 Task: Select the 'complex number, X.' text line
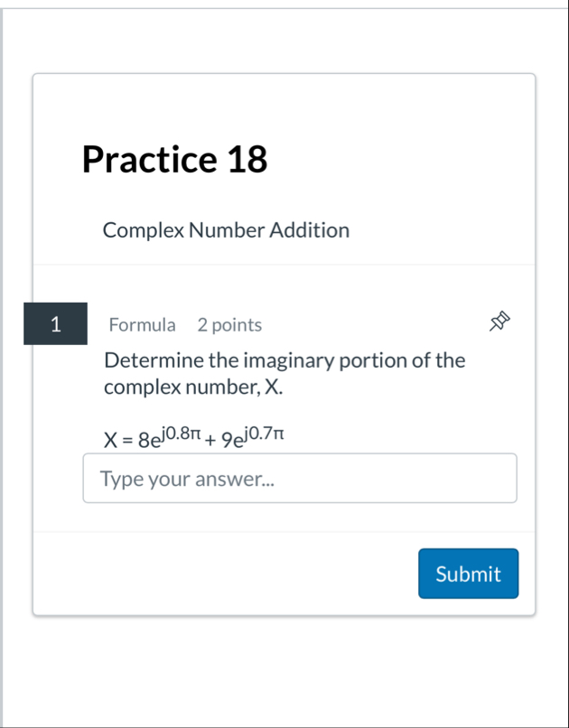coord(193,387)
